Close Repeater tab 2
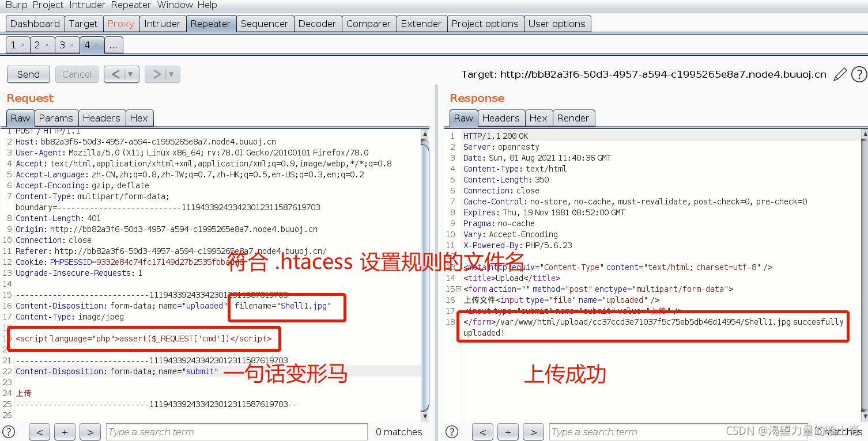This screenshot has width=868, height=441. 47,45
